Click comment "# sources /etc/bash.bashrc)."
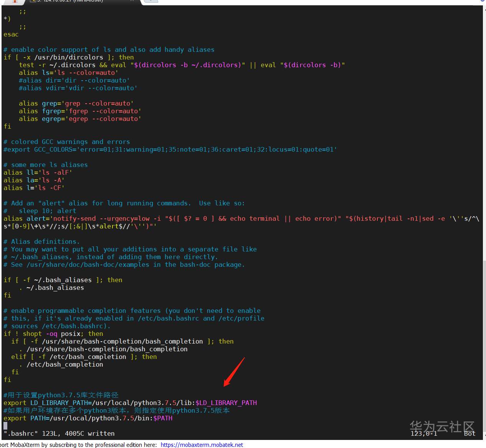Viewport: 486px width, 448px height. [x=57, y=326]
